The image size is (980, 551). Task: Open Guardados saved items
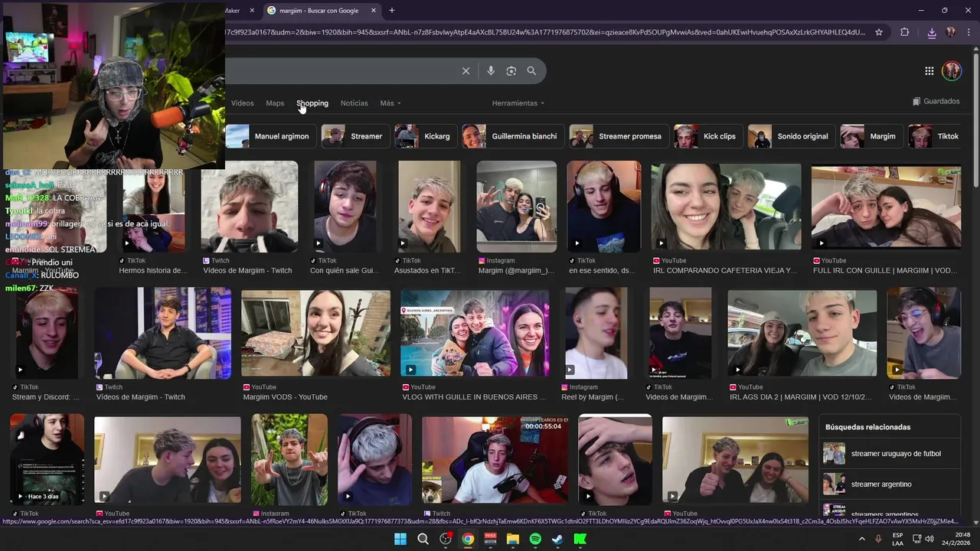point(936,101)
